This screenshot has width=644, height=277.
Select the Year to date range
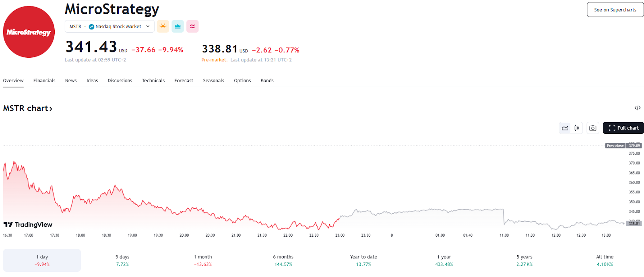pos(363,260)
